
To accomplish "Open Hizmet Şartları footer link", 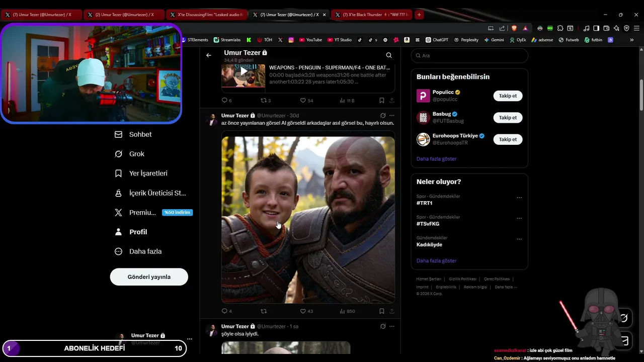I will (x=429, y=279).
